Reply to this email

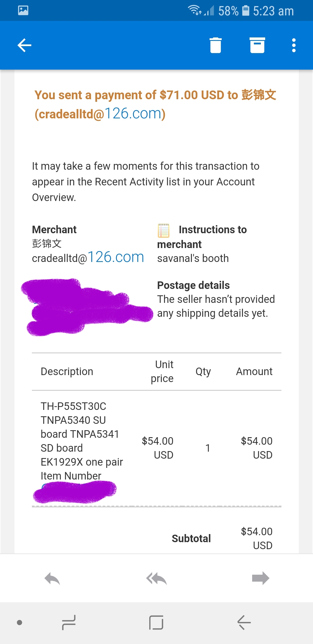point(52,578)
